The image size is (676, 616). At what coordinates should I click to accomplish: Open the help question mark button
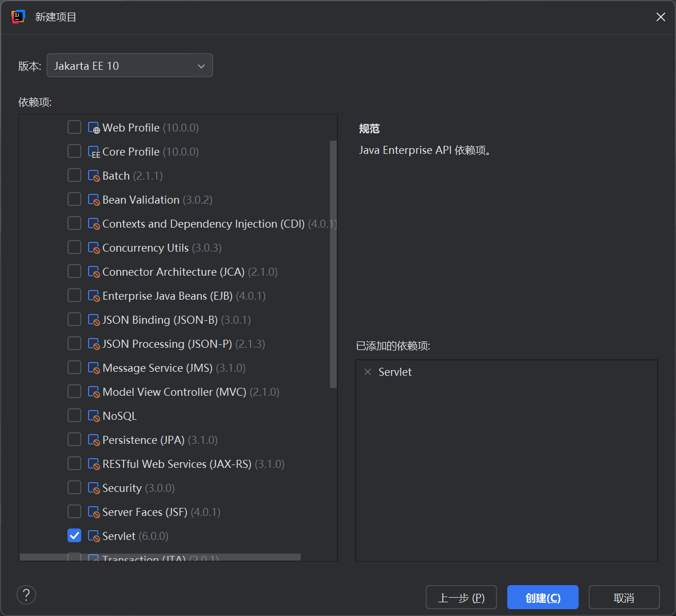coord(26,595)
